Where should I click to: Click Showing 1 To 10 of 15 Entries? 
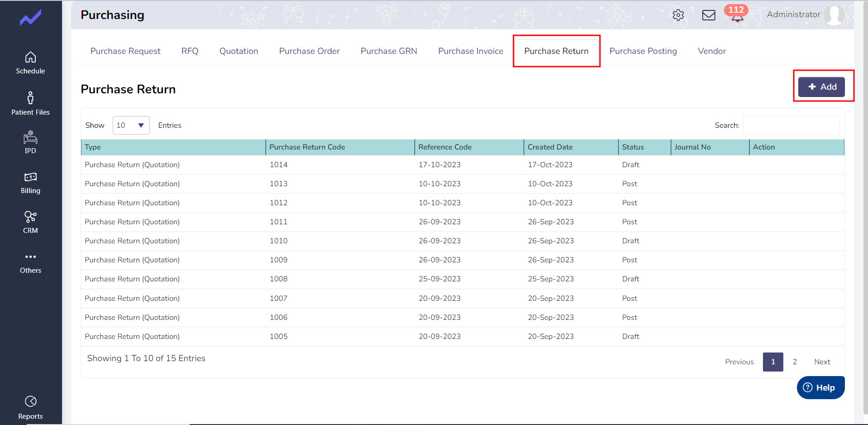(x=146, y=358)
